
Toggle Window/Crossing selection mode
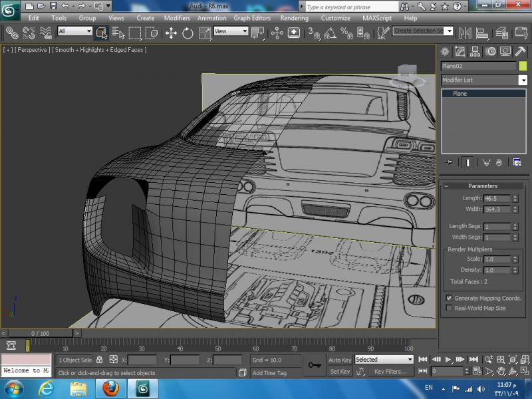[x=152, y=33]
